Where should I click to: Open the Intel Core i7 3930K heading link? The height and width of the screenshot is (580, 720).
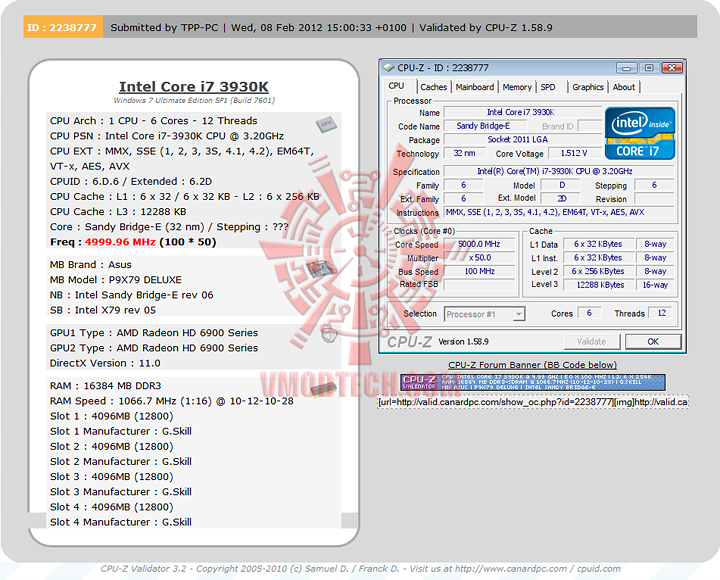tap(194, 86)
